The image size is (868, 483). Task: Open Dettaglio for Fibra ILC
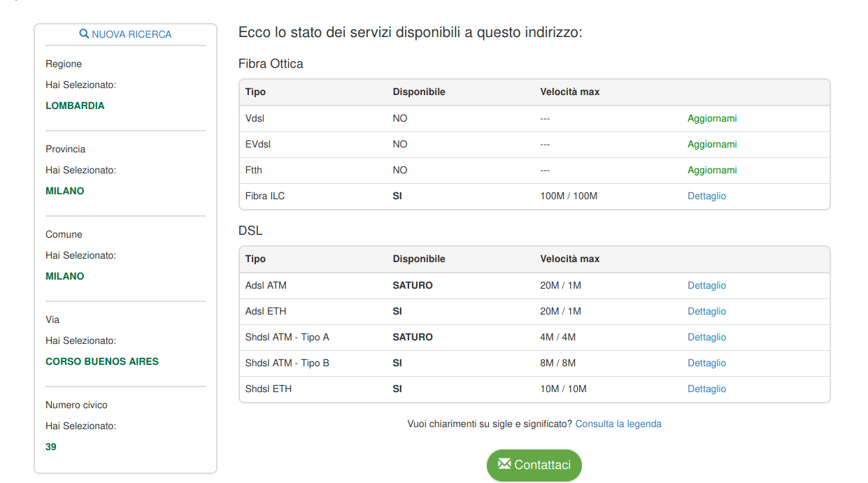point(706,196)
